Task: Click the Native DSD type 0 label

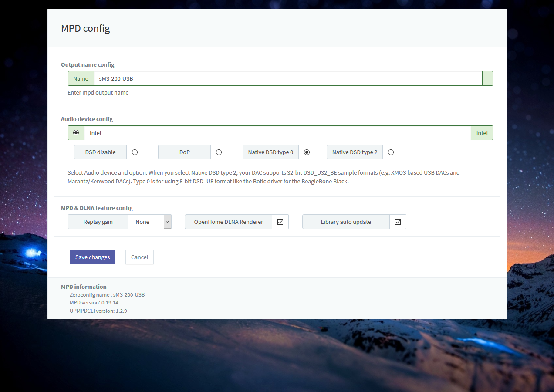Action: (270, 152)
